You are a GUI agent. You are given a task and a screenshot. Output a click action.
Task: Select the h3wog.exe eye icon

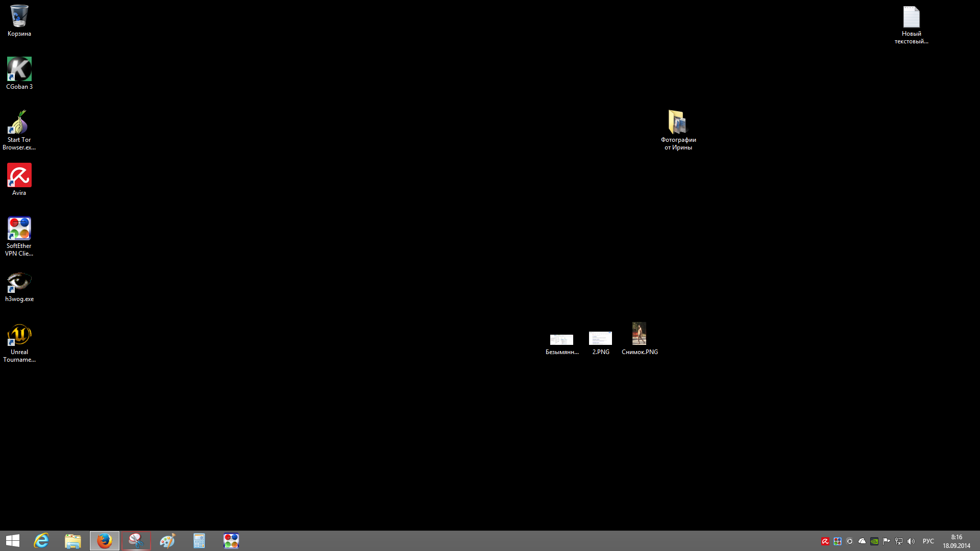(19, 282)
